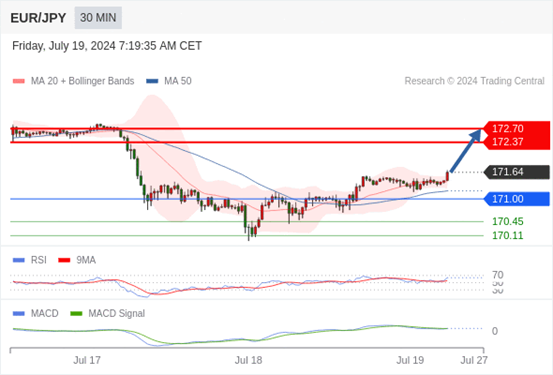Viewport: 553px width, 375px height.
Task: Click the Jul 19 date axis label
Action: (410, 360)
